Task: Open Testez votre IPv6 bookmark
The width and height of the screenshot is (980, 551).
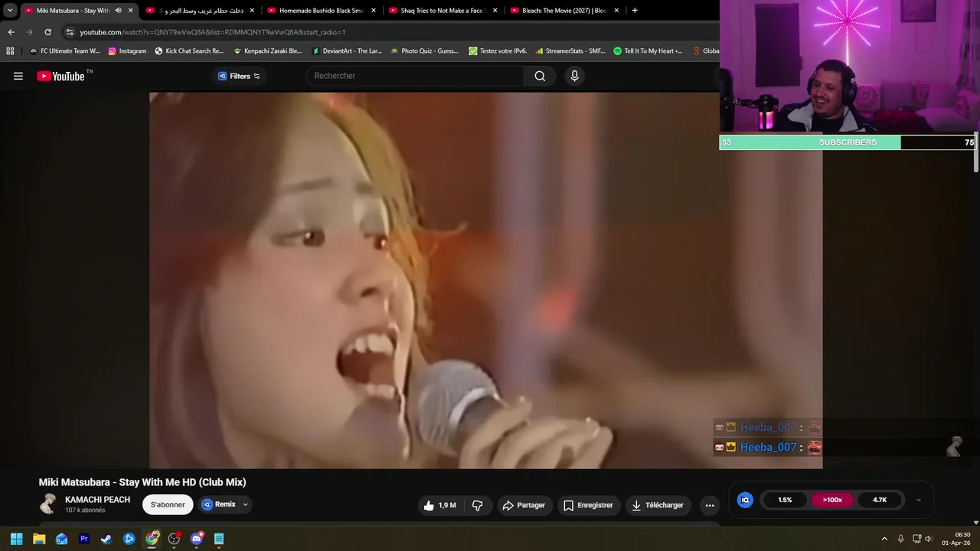Action: point(498,51)
